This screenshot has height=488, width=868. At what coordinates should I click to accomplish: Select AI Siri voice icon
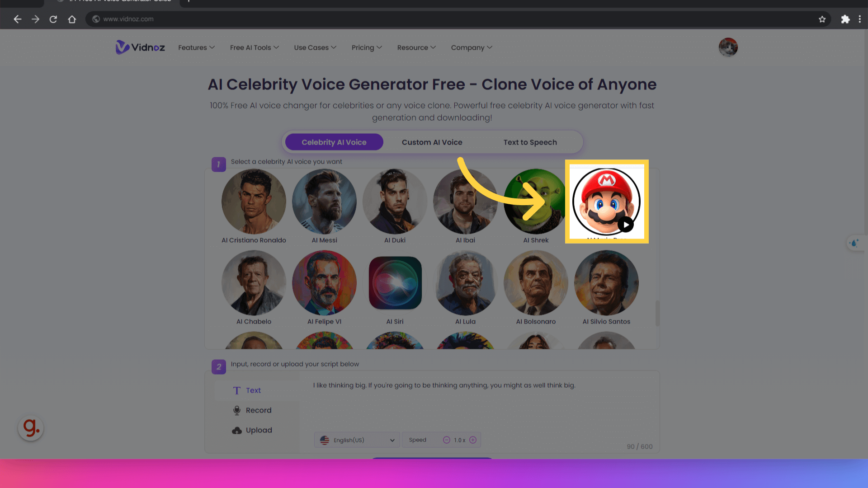(395, 282)
